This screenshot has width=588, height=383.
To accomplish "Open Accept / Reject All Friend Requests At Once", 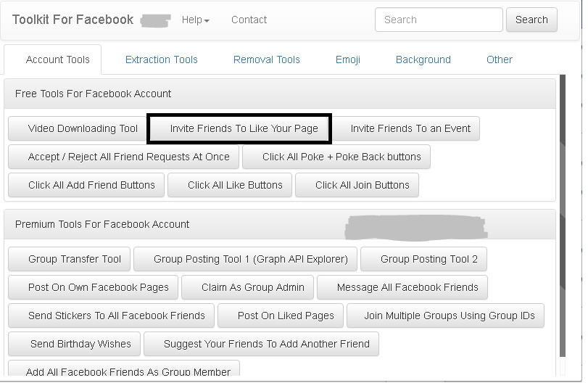I will pyautogui.click(x=123, y=157).
